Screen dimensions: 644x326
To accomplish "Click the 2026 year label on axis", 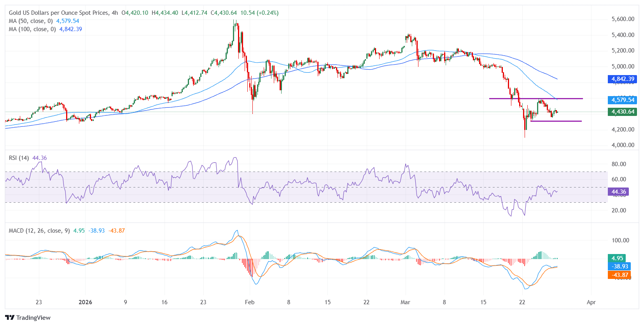I will click(x=85, y=302).
